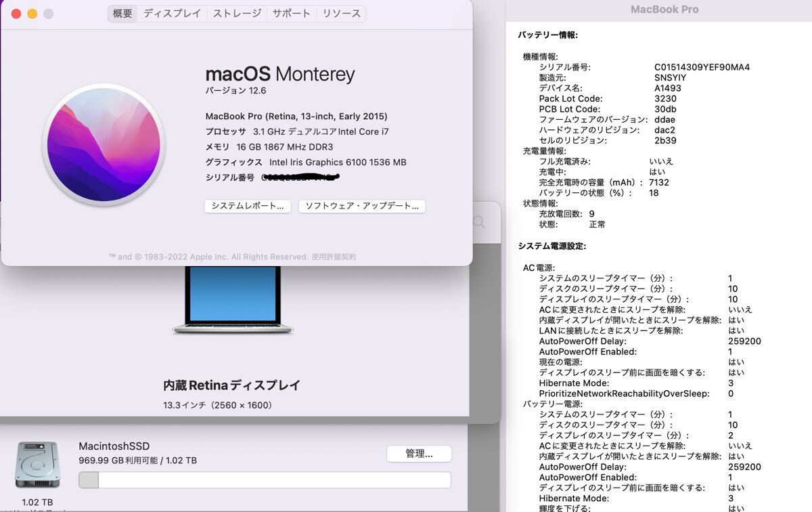The image size is (812, 512).
Task: Click the バッテリーの状態 value 18
Action: point(653,193)
